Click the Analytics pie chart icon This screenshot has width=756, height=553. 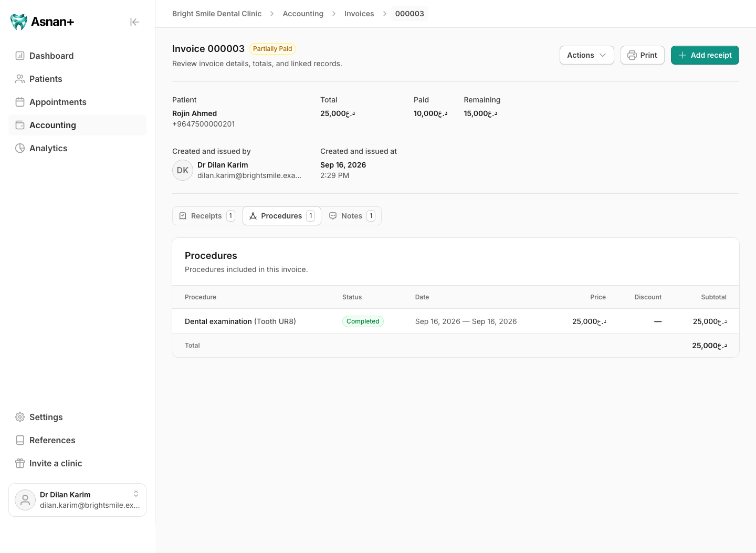tap(20, 148)
